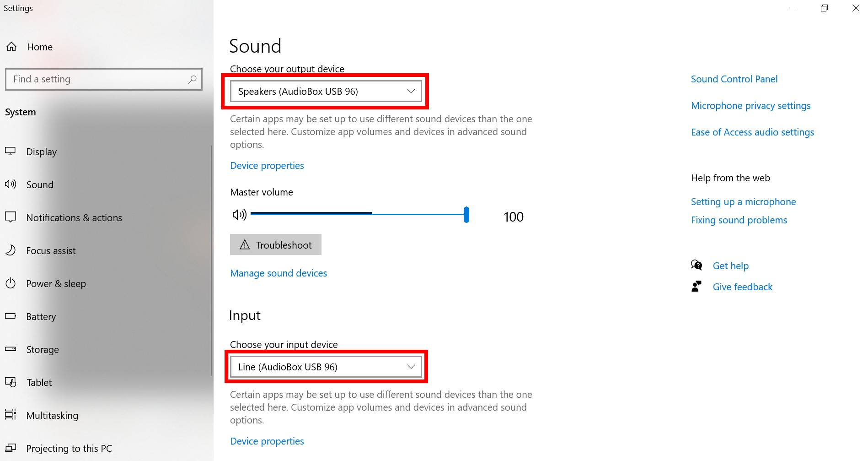Select the Display icon in the sidebar
This screenshot has height=461, width=868.
pos(11,151)
